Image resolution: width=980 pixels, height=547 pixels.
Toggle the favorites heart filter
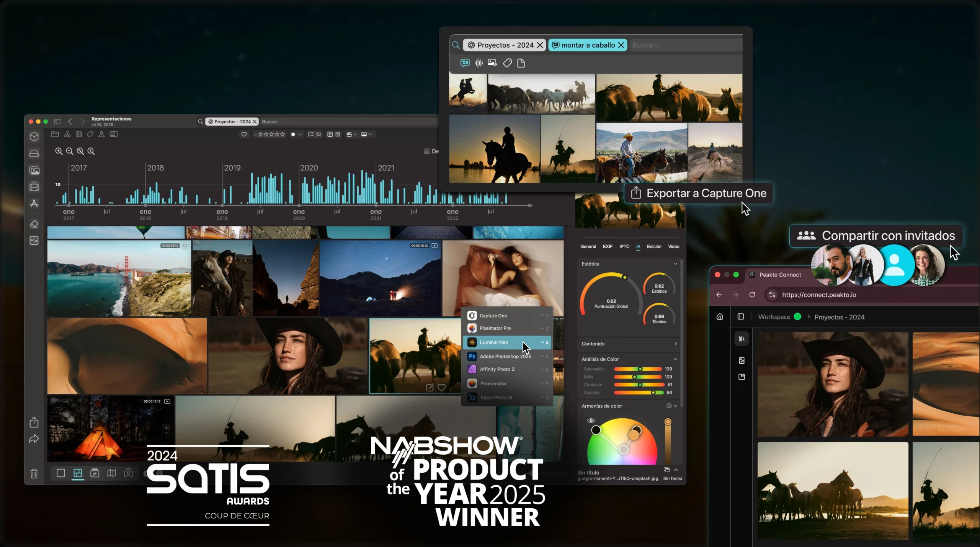click(244, 134)
